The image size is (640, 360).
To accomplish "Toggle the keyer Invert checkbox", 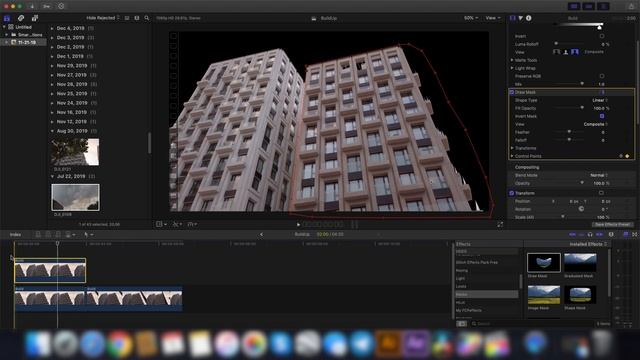I will click(602, 36).
